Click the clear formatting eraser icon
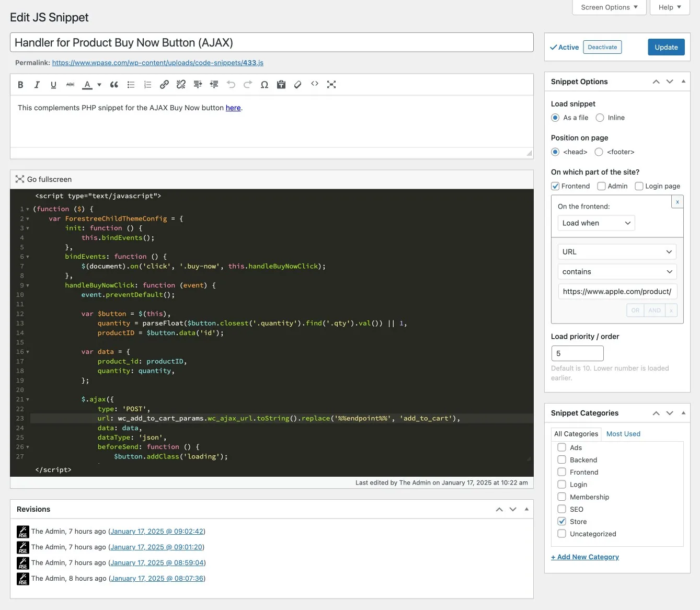The image size is (700, 610). 298,85
